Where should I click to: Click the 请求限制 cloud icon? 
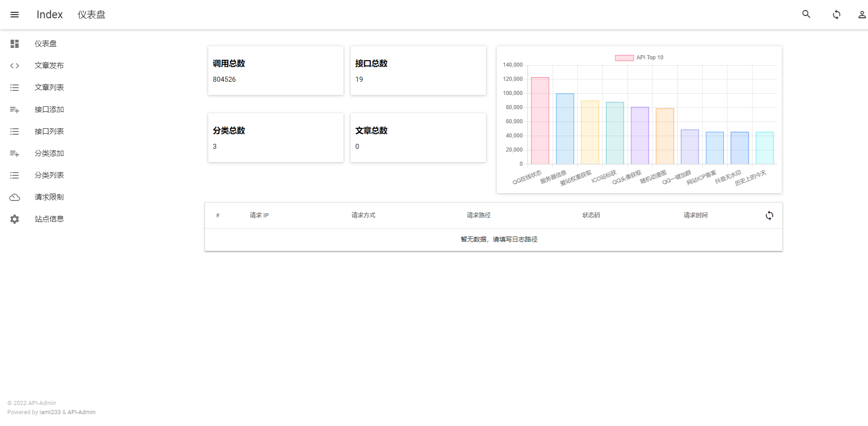pyautogui.click(x=15, y=197)
